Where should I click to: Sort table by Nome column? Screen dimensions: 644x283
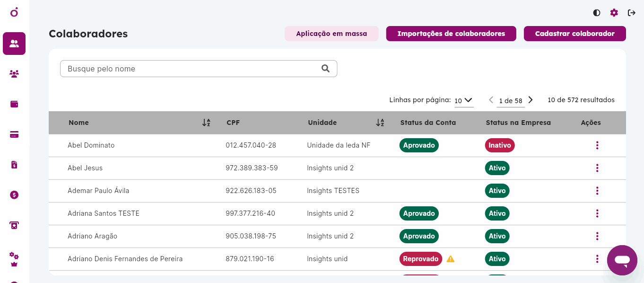pyautogui.click(x=206, y=123)
